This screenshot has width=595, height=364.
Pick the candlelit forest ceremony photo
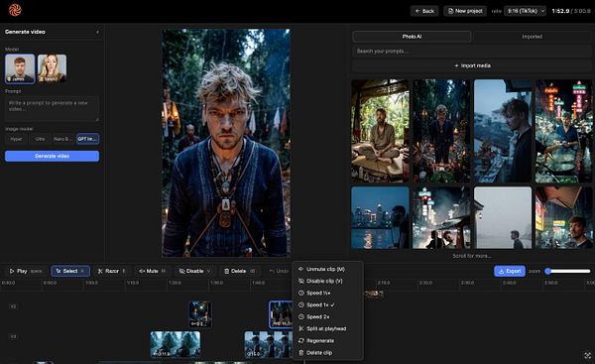pyautogui.click(x=441, y=131)
